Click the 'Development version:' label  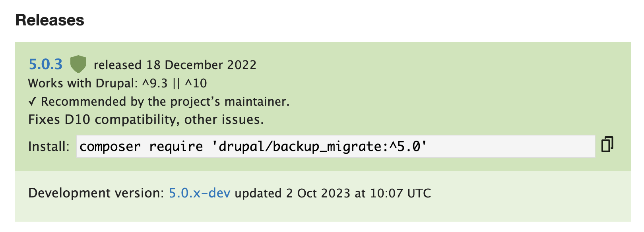pyautogui.click(x=96, y=193)
